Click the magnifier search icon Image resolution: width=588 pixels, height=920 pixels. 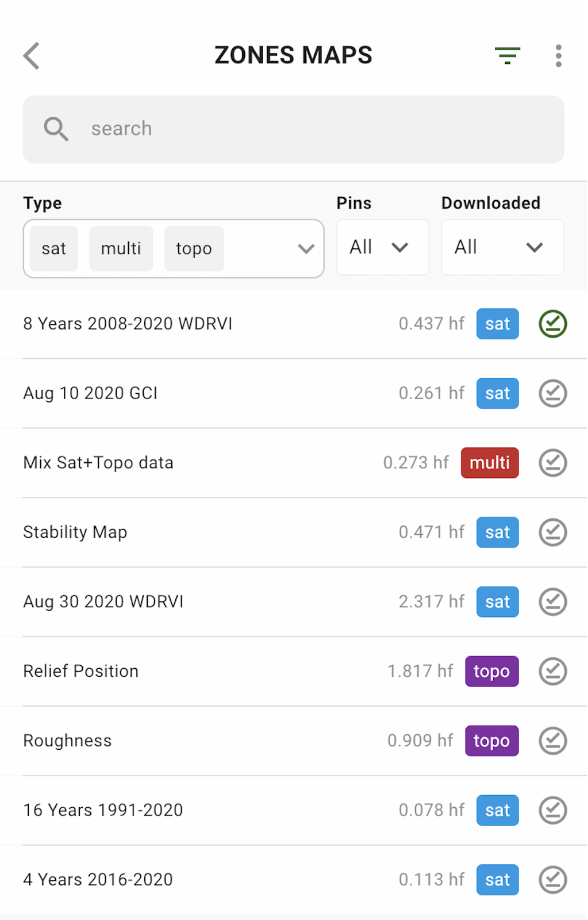[56, 129]
